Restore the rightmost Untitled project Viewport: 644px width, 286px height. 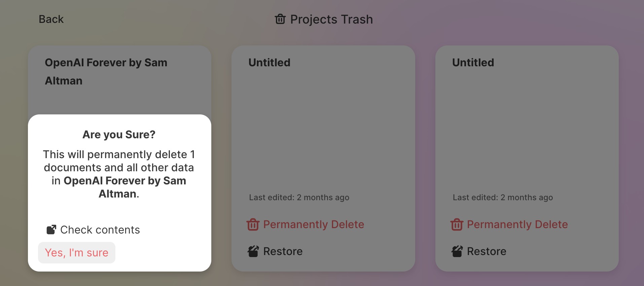tap(487, 251)
